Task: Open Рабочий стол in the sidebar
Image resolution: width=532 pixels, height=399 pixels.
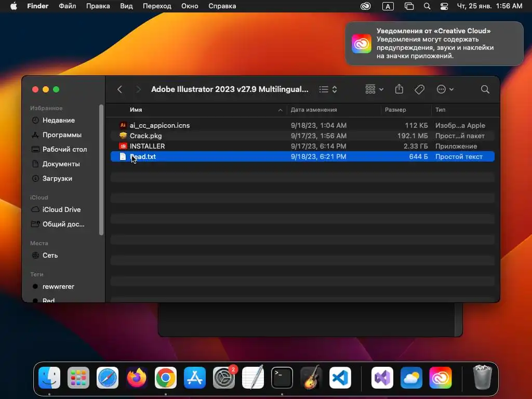Action: pos(64,149)
